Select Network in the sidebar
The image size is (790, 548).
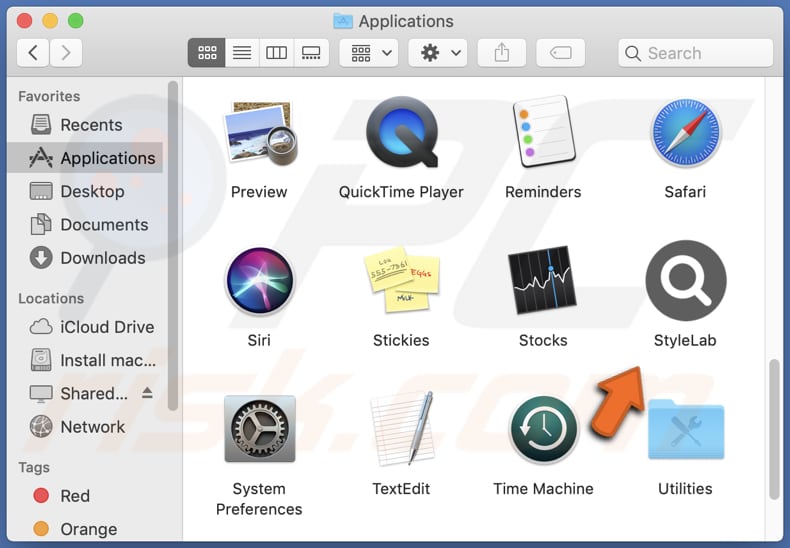(x=85, y=427)
